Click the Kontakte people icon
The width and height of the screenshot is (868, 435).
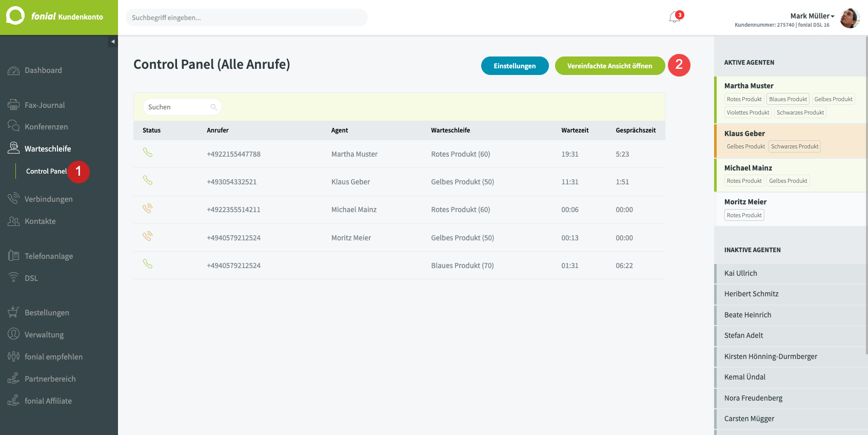click(x=14, y=221)
